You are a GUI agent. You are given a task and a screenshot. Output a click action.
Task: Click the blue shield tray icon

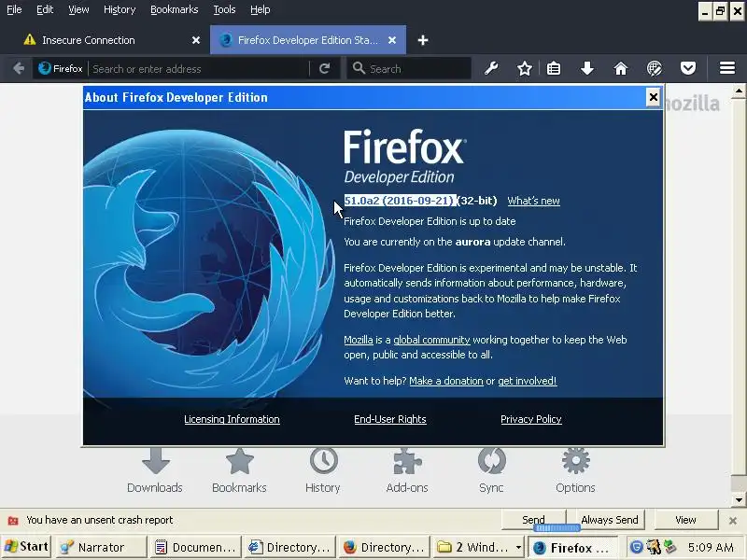pos(636,547)
